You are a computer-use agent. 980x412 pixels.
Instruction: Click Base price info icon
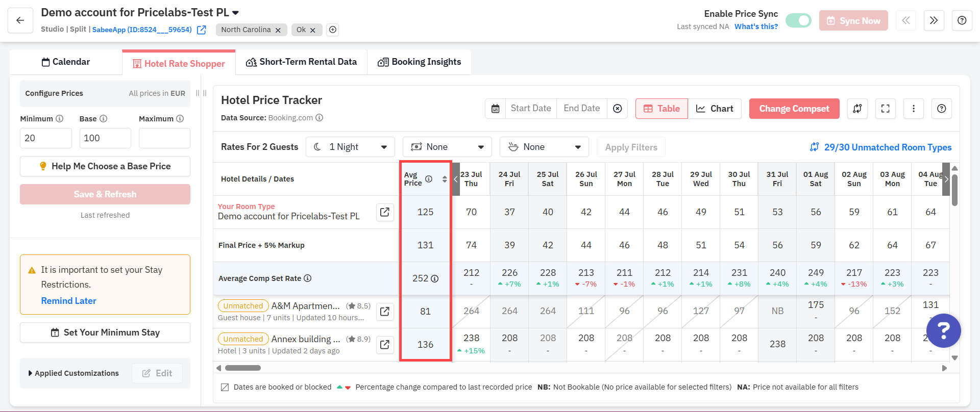click(x=104, y=119)
